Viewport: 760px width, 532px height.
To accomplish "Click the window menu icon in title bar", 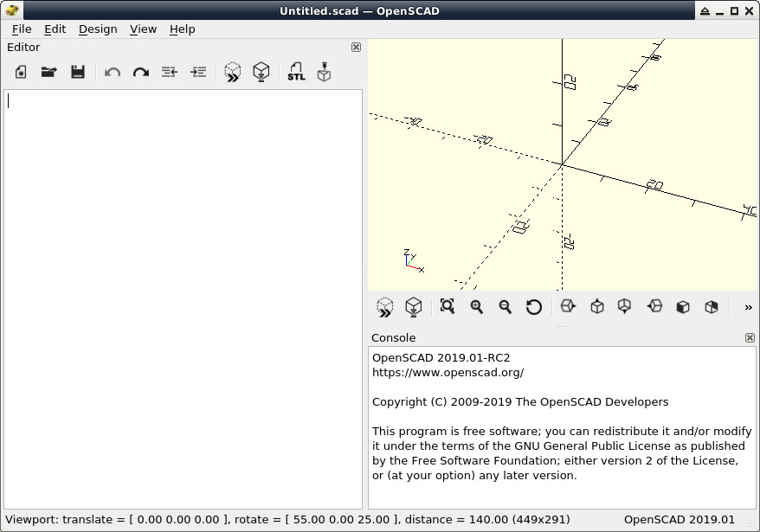I will (x=11, y=10).
